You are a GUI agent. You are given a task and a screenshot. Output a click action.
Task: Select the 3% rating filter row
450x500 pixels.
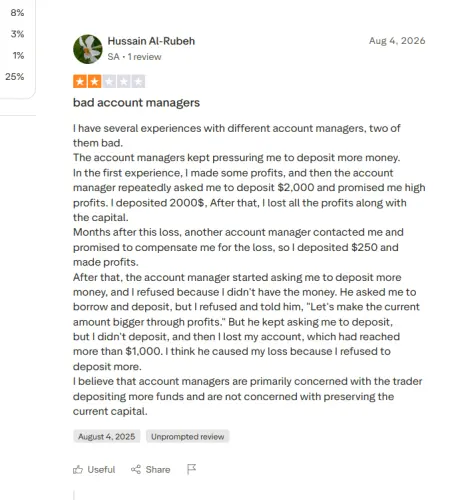[x=17, y=34]
